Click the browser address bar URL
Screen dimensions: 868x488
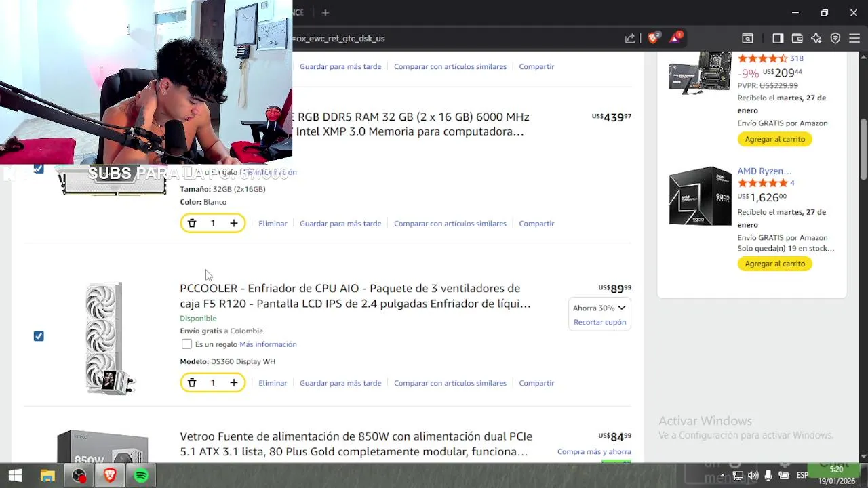[x=454, y=39]
